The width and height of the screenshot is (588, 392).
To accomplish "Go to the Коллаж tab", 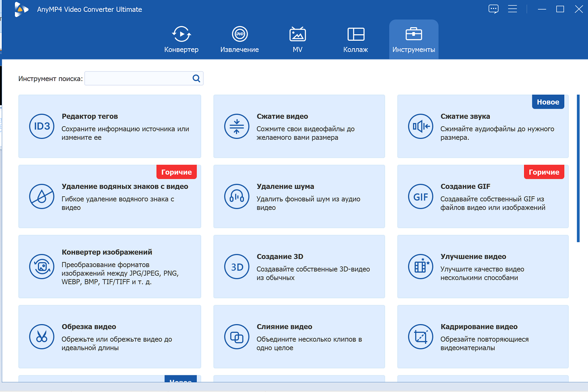I will point(356,39).
